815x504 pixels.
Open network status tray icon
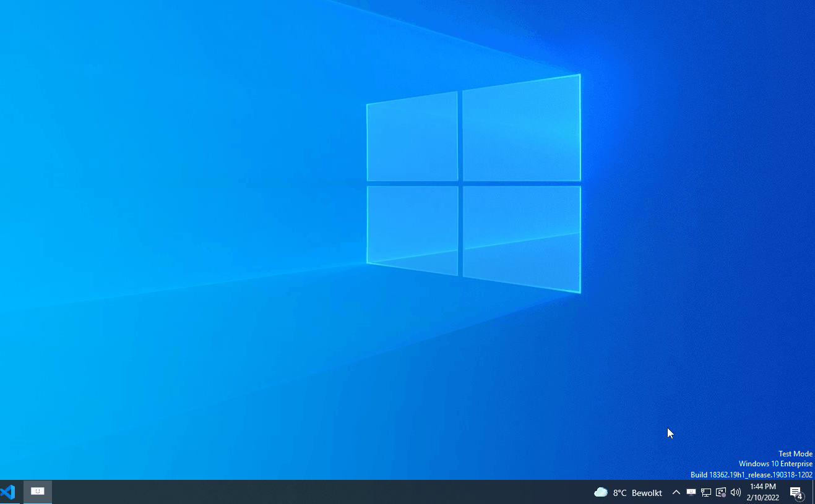coord(706,492)
